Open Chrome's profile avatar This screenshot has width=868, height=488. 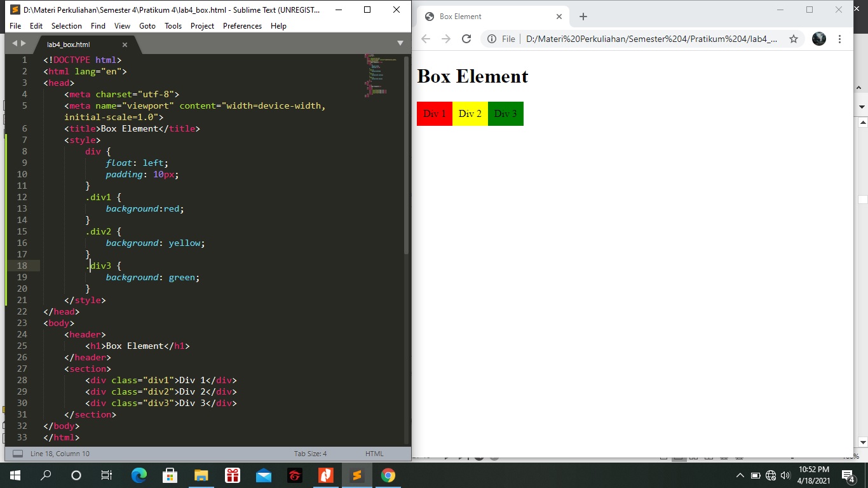818,39
